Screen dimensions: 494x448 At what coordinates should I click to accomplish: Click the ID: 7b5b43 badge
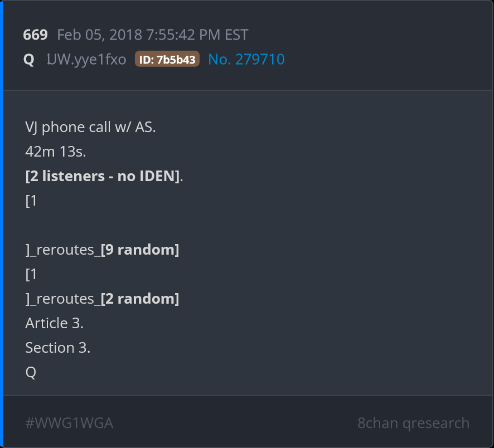point(167,60)
